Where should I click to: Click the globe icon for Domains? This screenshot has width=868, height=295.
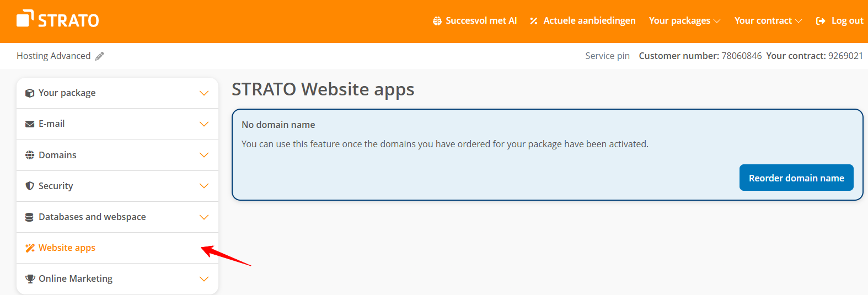tap(30, 155)
